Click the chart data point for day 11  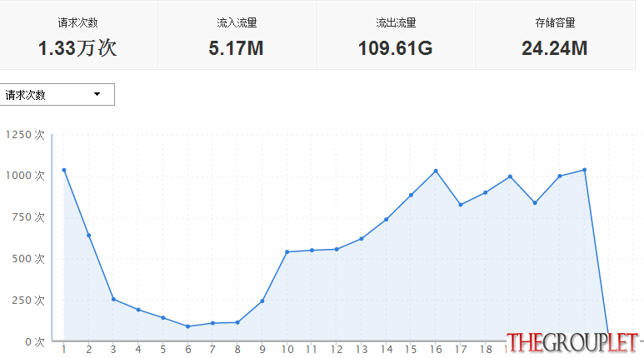(312, 250)
